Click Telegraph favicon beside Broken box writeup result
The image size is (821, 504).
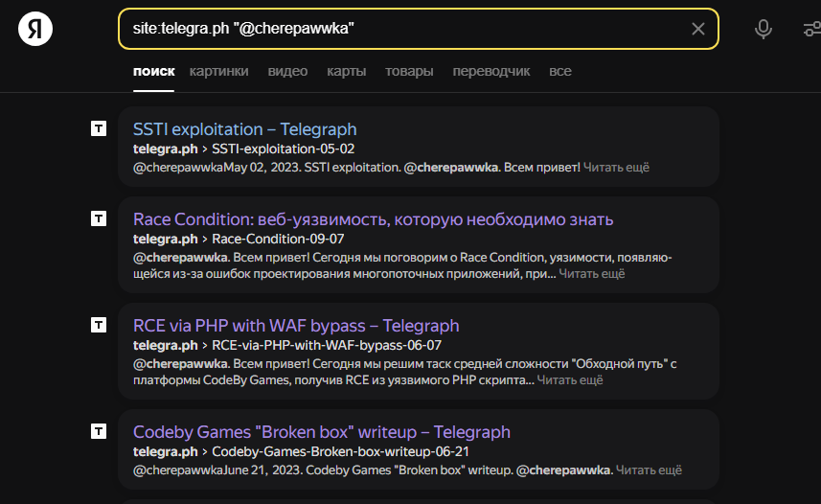(x=99, y=431)
